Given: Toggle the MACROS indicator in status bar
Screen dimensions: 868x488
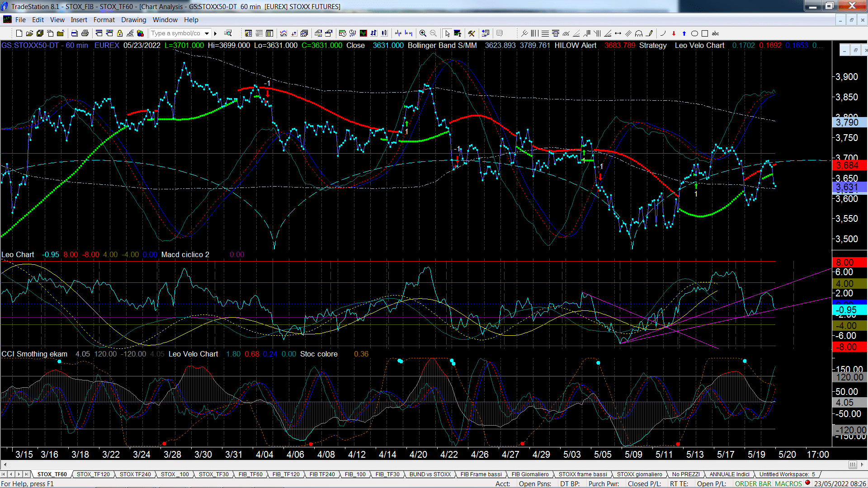Looking at the screenshot, I should [x=788, y=483].
